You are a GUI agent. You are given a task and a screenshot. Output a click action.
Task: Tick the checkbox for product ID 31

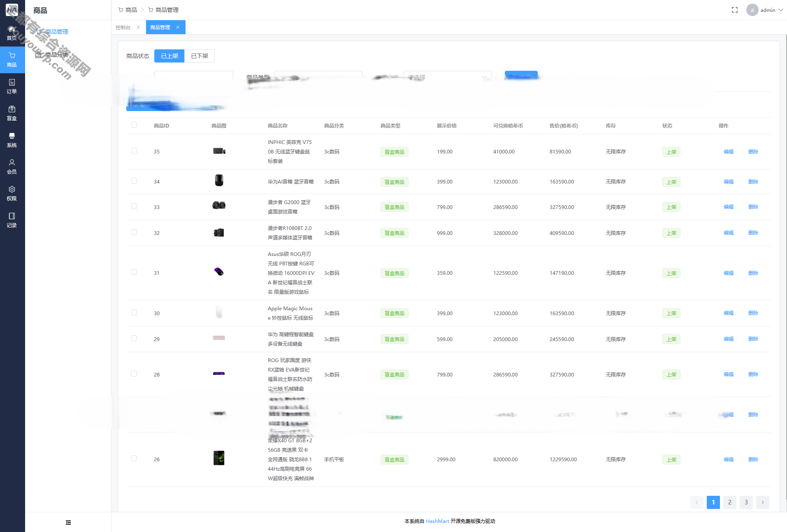tap(134, 272)
